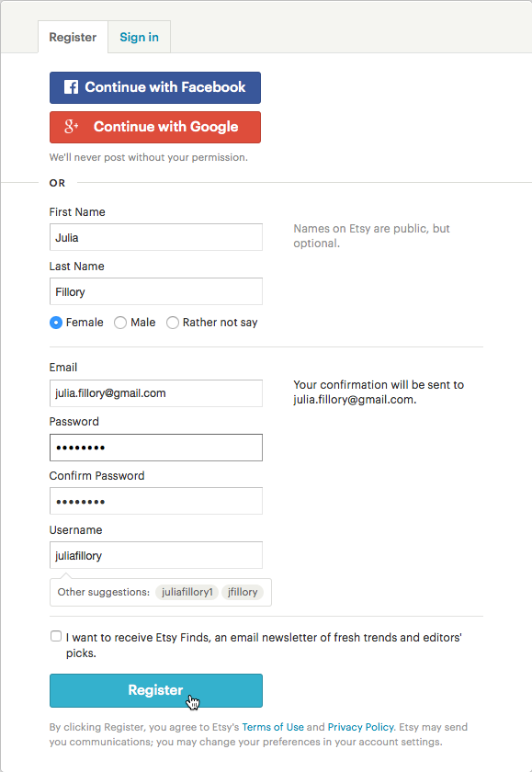Select the Female radio button
The height and width of the screenshot is (772, 532).
click(56, 323)
